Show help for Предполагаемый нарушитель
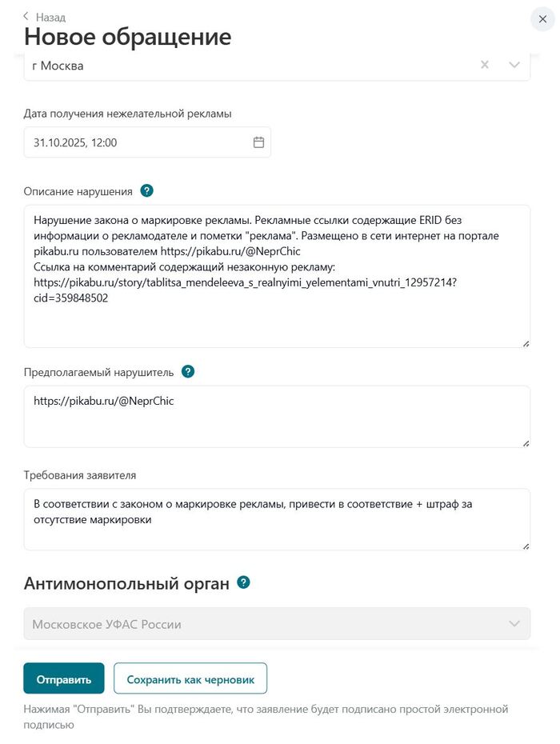560x744 pixels. point(188,372)
